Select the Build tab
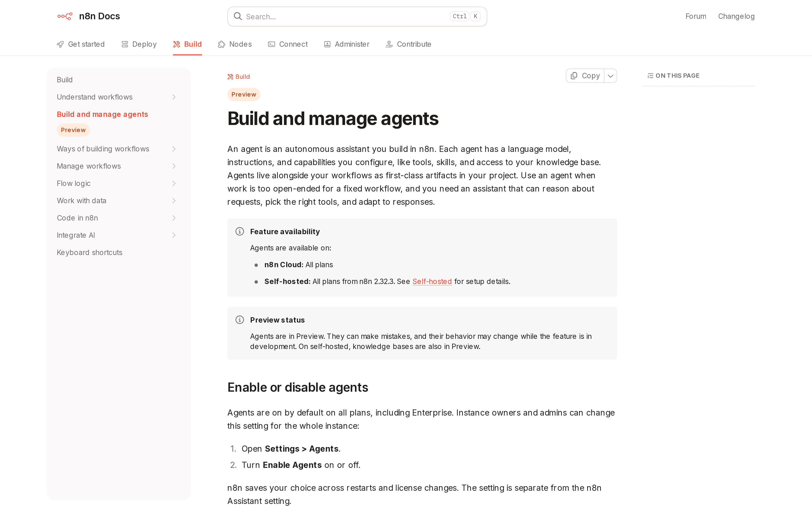 click(187, 44)
